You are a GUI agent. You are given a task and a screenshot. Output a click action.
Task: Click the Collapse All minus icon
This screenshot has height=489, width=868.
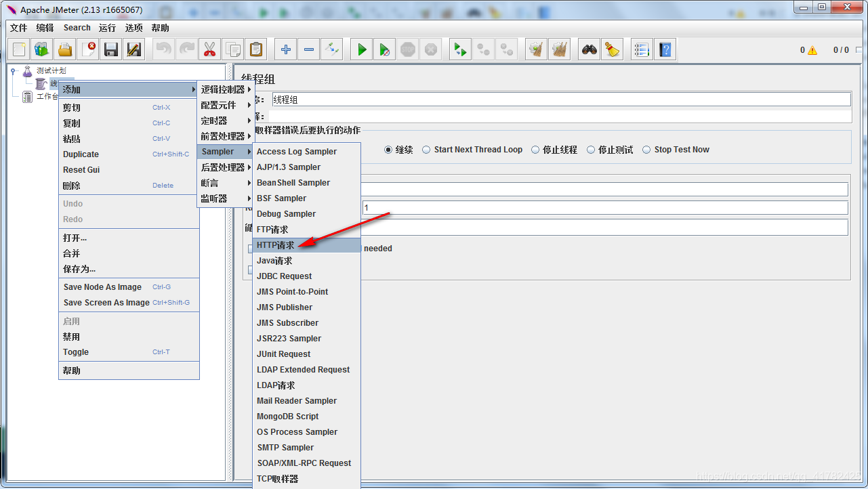[x=309, y=49]
